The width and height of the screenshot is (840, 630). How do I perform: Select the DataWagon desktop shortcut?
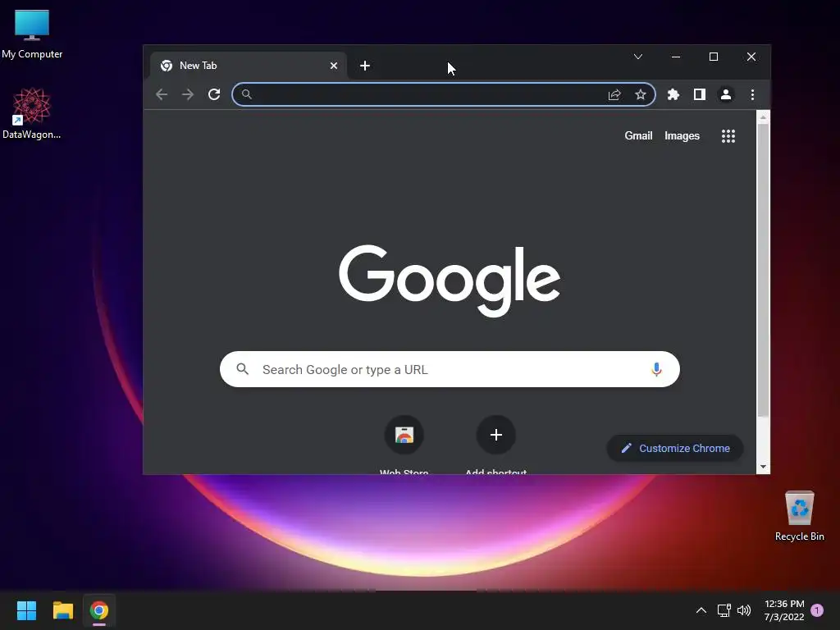click(x=32, y=113)
